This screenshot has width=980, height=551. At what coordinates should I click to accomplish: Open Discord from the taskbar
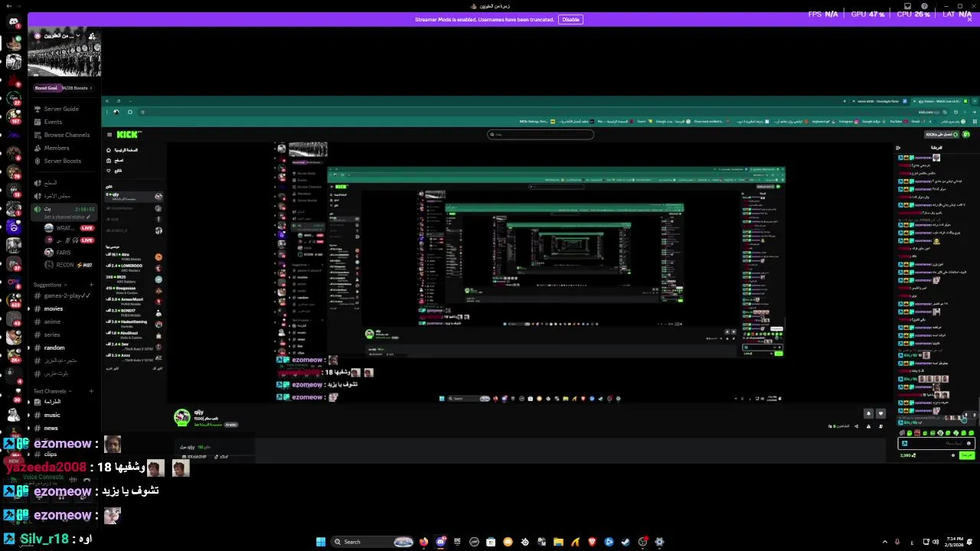pos(440,542)
